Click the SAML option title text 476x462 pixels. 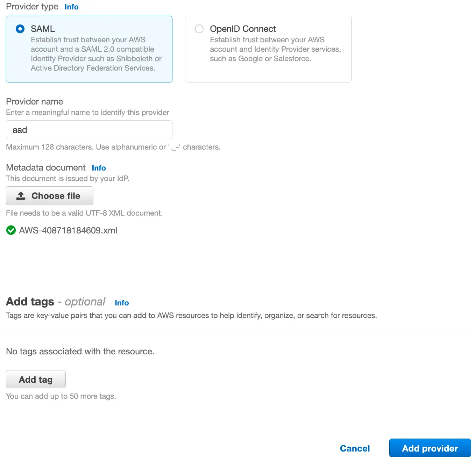[43, 29]
